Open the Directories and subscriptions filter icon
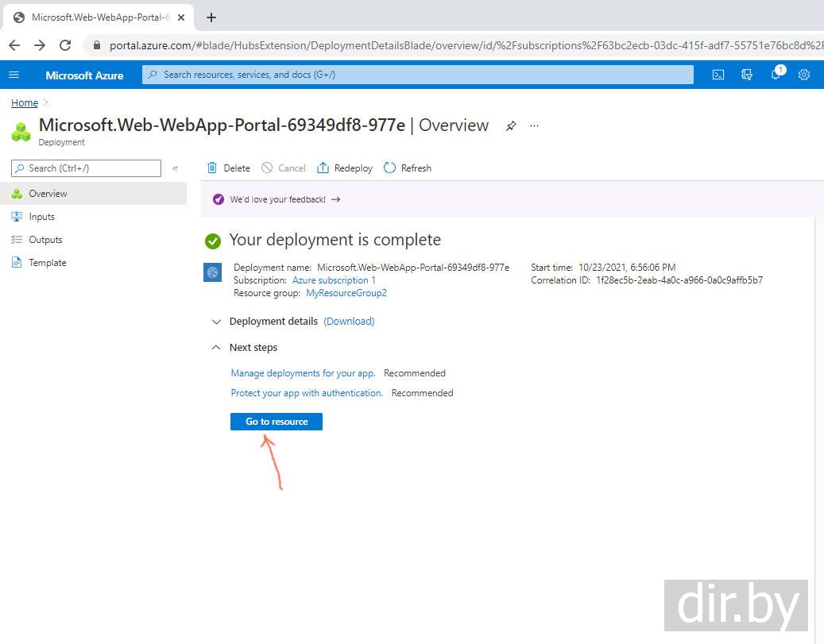824x644 pixels. tap(746, 75)
